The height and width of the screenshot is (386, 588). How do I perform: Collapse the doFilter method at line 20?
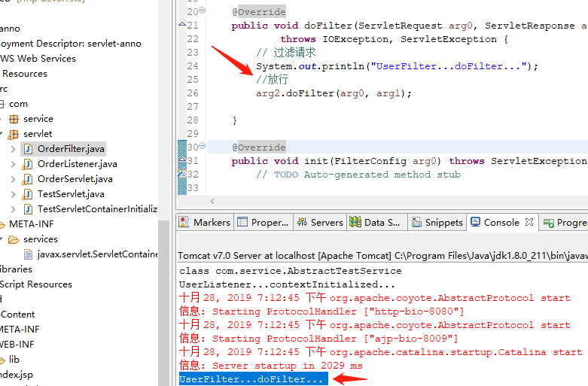tap(202, 11)
